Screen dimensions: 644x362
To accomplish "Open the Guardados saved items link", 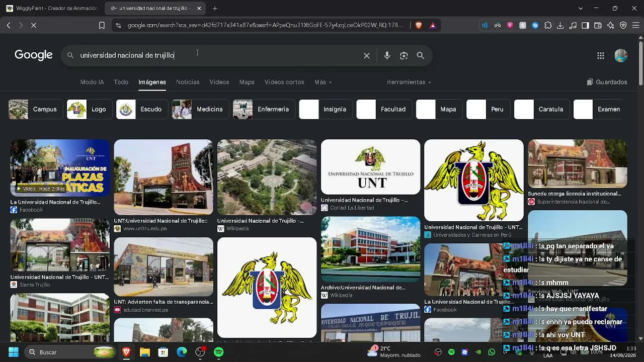I will click(607, 82).
